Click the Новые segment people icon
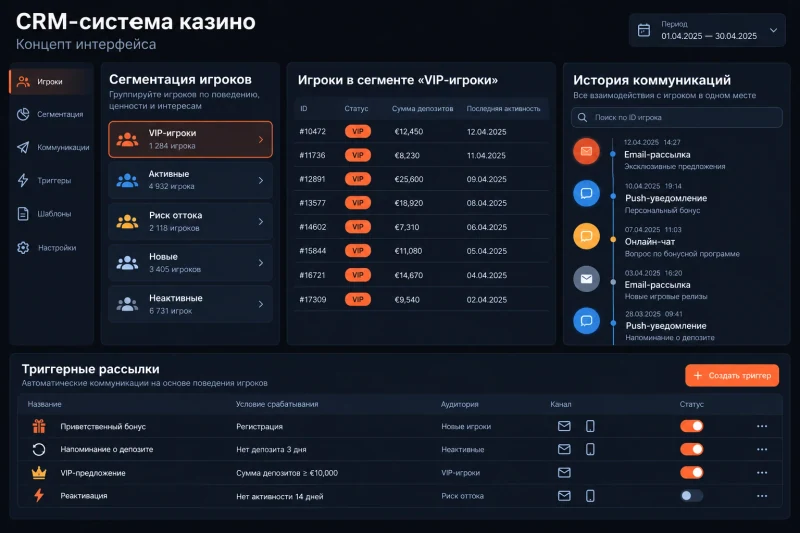800x533 pixels. 127,263
